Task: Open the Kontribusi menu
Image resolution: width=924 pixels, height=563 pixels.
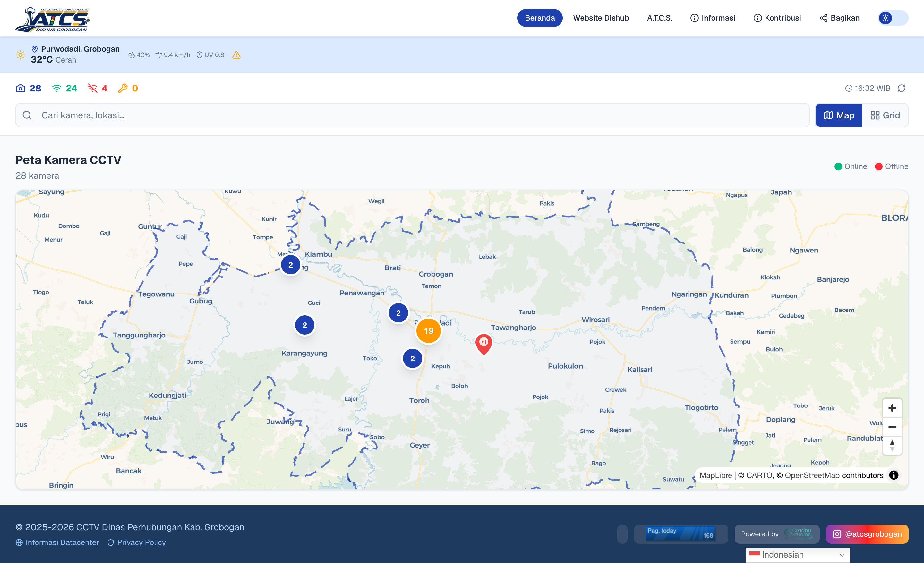Action: pyautogui.click(x=777, y=18)
